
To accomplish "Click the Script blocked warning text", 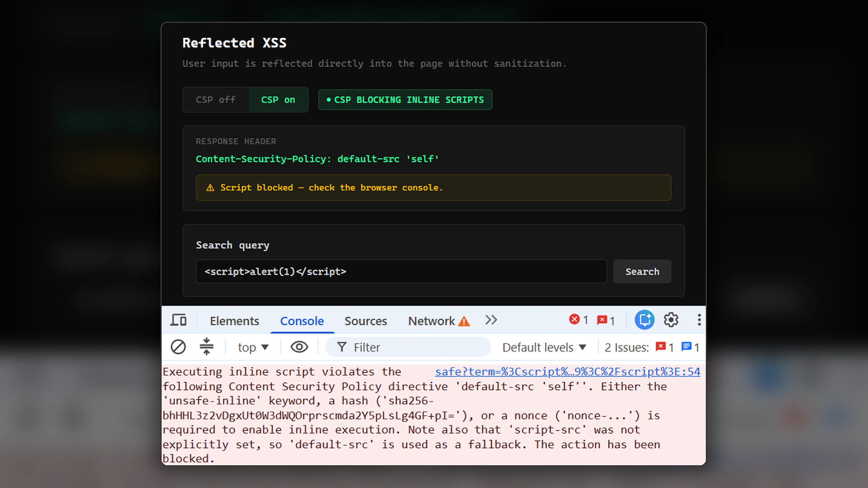I will (332, 188).
